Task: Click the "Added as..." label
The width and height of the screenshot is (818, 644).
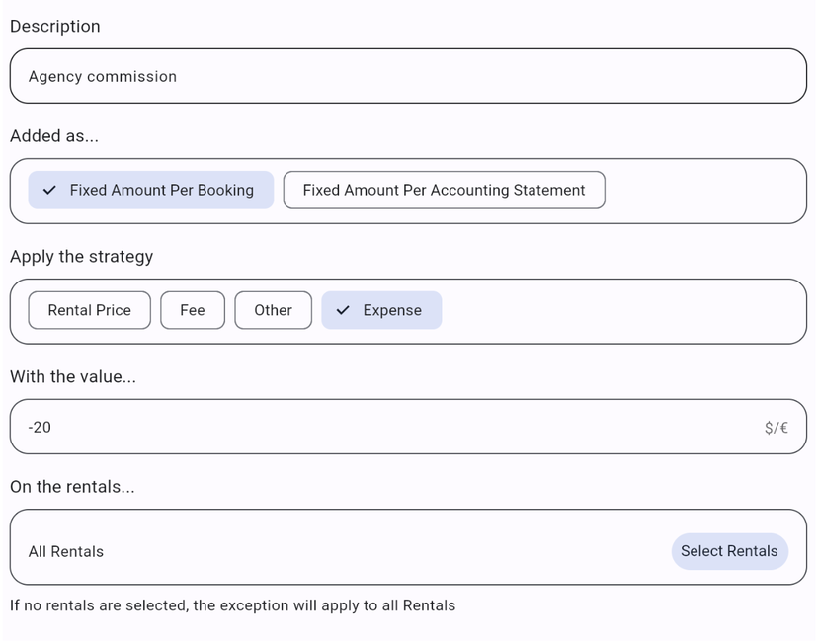Action: tap(54, 136)
